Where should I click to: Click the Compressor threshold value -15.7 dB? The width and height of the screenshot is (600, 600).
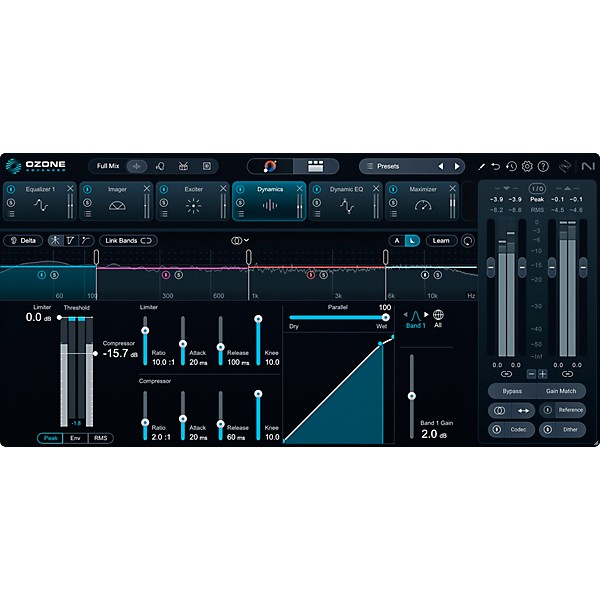point(120,353)
